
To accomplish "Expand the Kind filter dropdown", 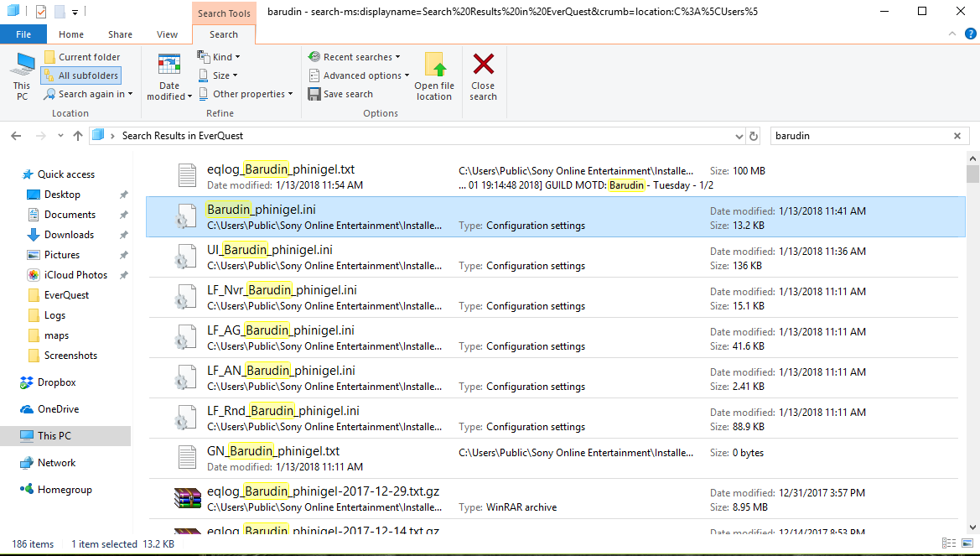I will [219, 57].
